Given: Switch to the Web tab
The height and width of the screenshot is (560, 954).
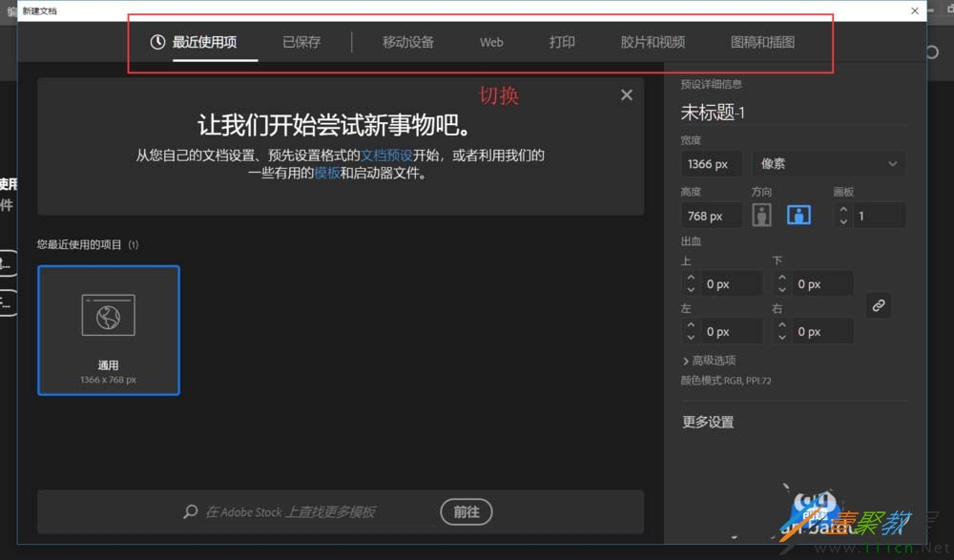Looking at the screenshot, I should (491, 43).
